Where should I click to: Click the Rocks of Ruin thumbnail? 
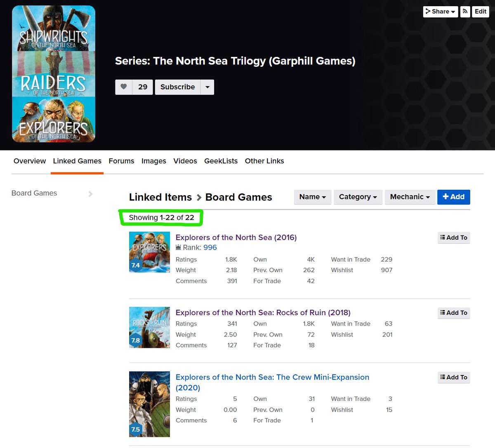[149, 327]
